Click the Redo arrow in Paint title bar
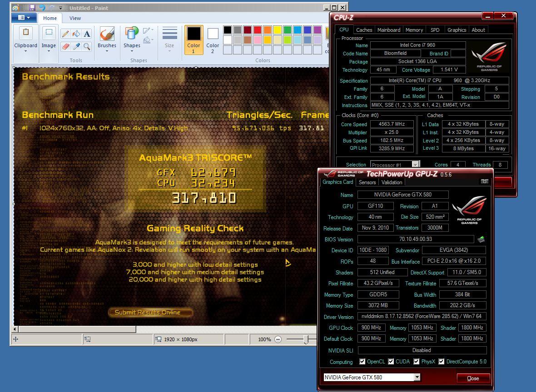Image resolution: width=536 pixels, height=392 pixels. click(52, 8)
